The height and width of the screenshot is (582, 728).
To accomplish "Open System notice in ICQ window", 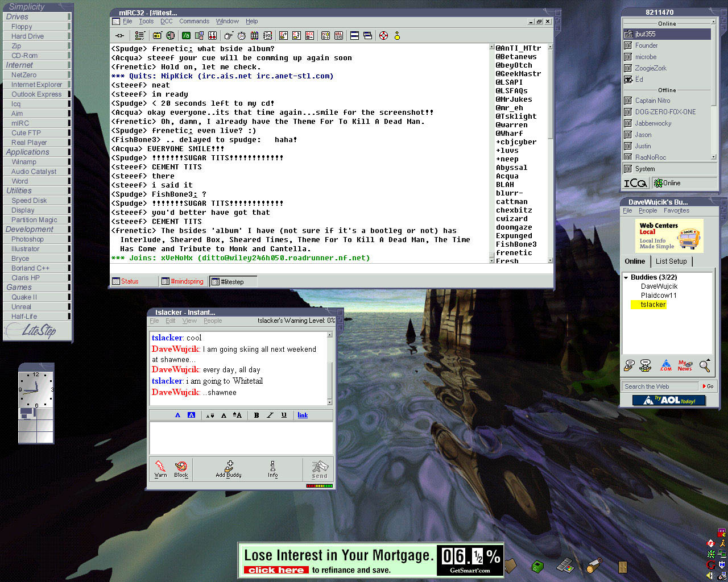I will [669, 169].
